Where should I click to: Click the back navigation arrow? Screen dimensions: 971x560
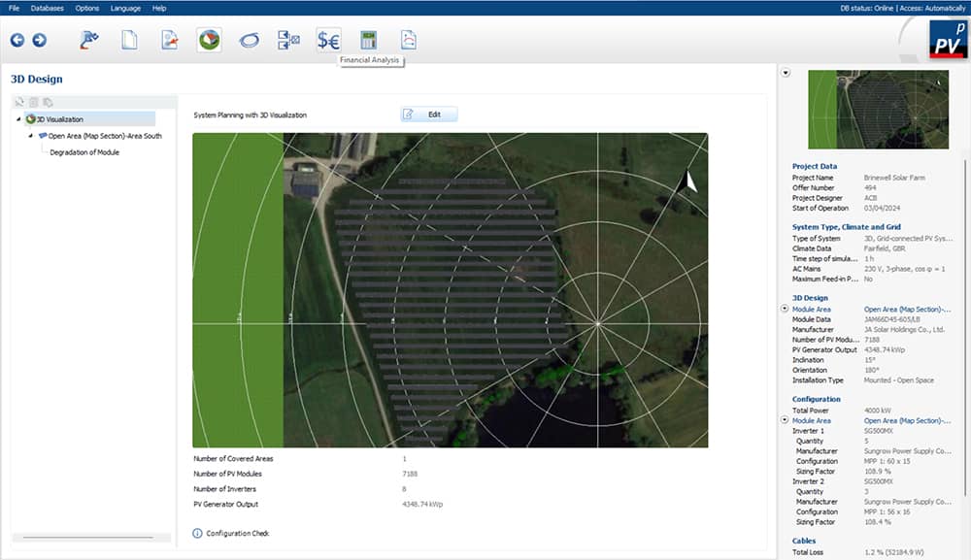(x=17, y=40)
